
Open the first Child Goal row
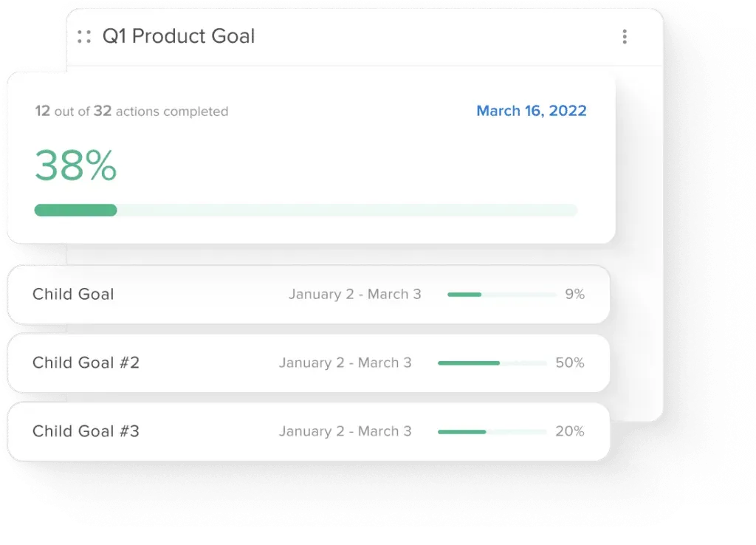309,294
